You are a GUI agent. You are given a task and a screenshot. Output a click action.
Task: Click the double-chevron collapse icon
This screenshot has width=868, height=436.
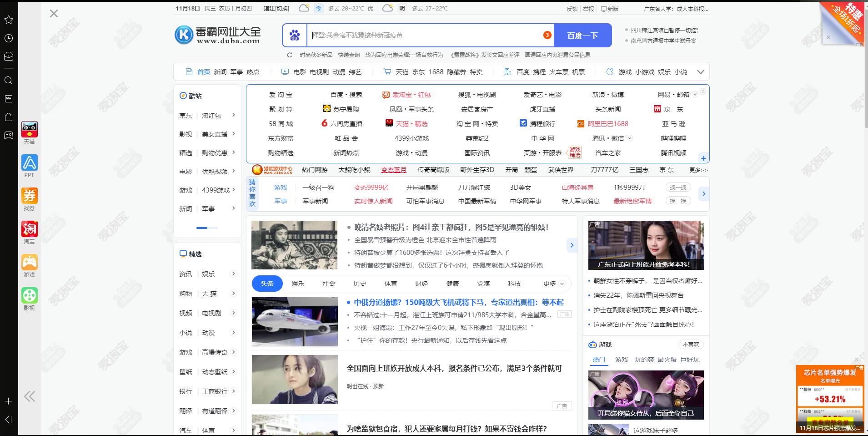[x=30, y=396]
